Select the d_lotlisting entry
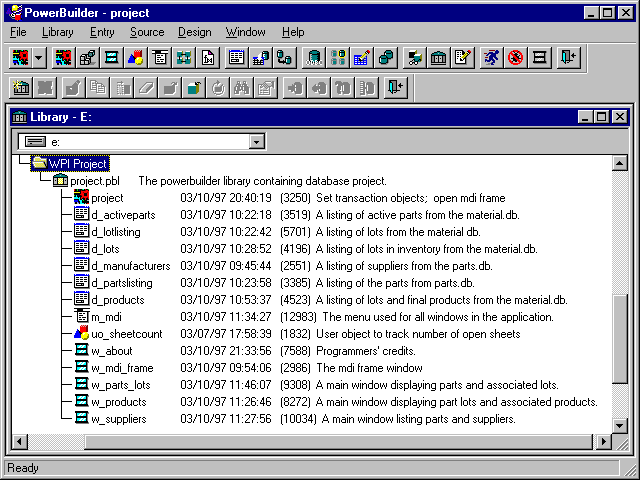 tap(116, 232)
